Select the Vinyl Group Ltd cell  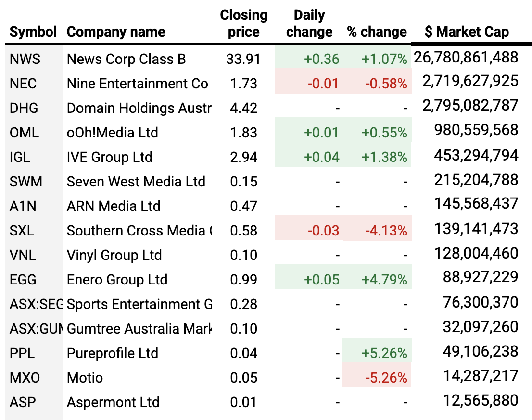tap(114, 255)
